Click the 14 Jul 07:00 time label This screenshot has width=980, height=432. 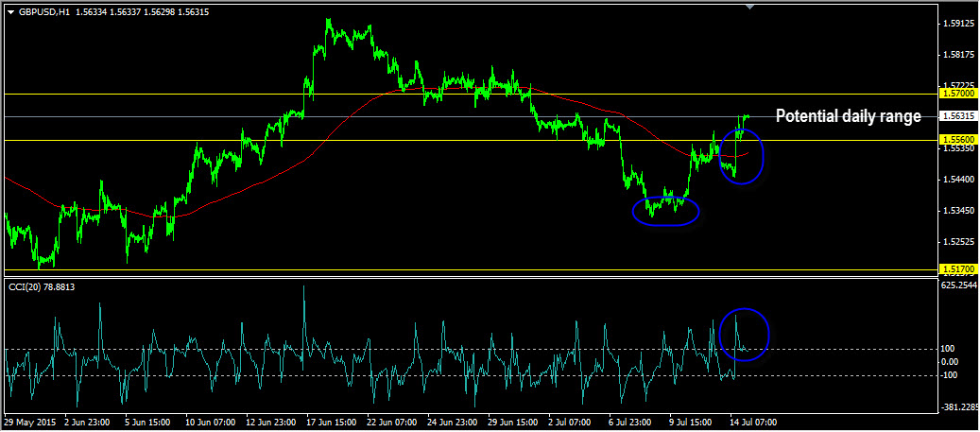click(x=752, y=422)
